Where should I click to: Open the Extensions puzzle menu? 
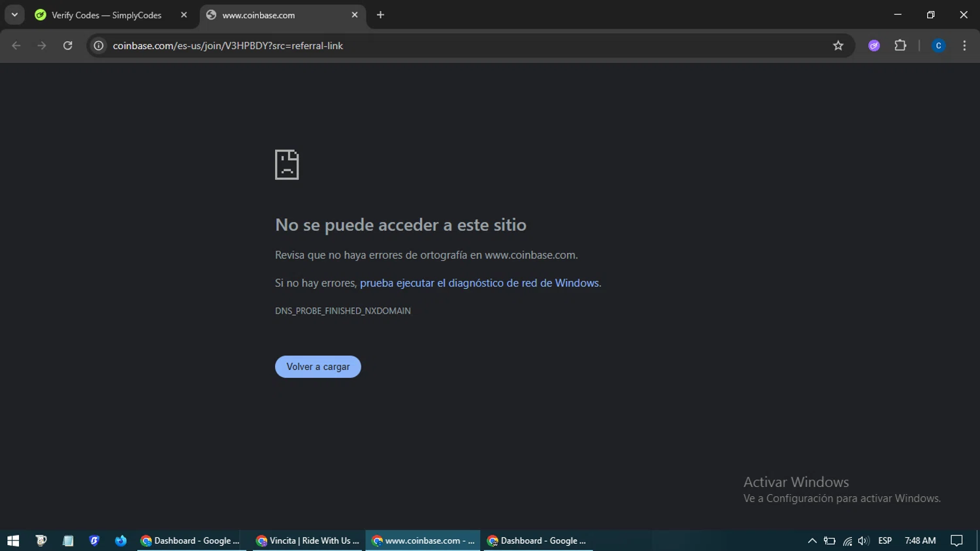[900, 46]
